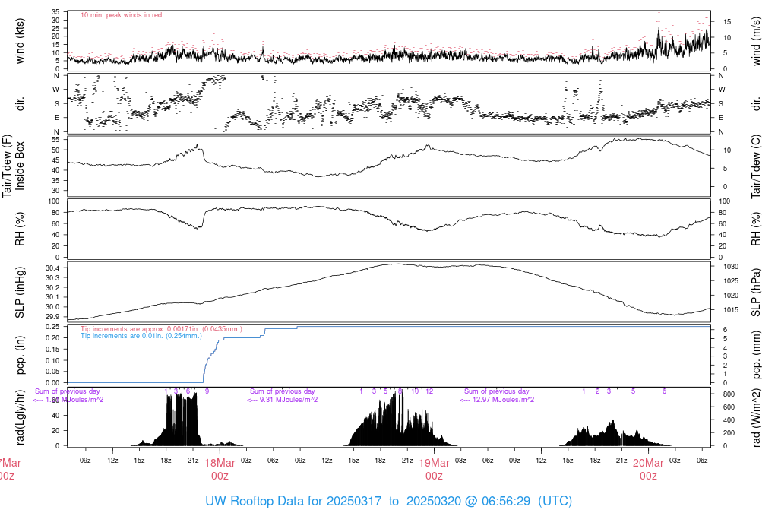Click the 'SLP (hPa)' axis label
This screenshot has height=532, width=778.
coord(756,293)
